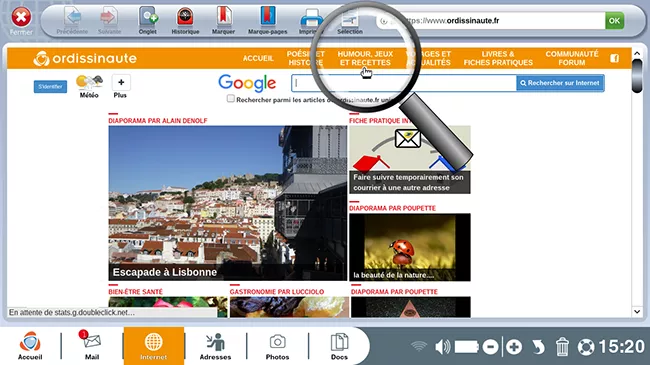Click the GASTRONOMIE PAR LUCCIOLO heading
The width and height of the screenshot is (650, 365).
[x=277, y=292]
